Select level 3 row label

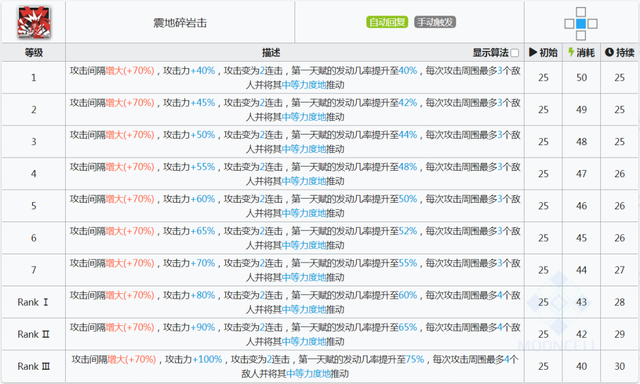(x=34, y=142)
